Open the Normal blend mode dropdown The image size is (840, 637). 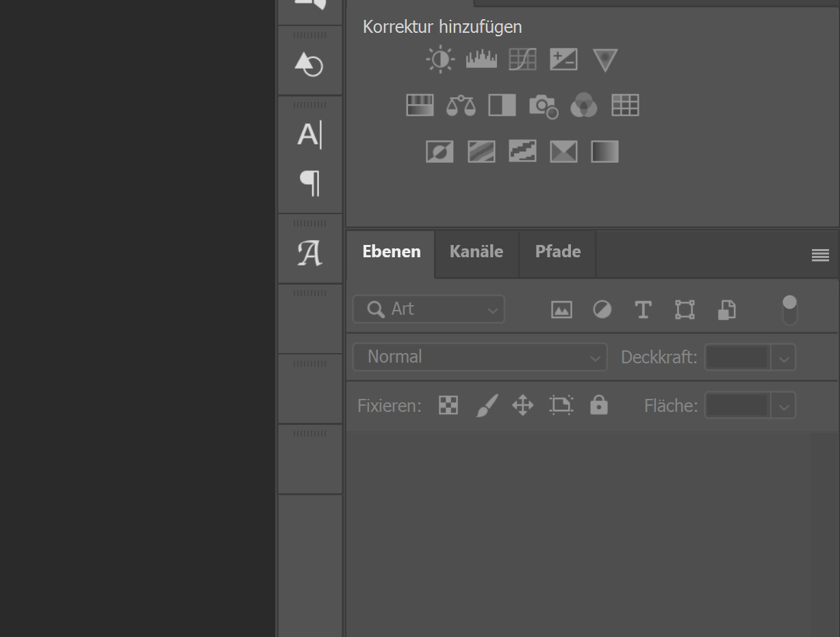479,356
